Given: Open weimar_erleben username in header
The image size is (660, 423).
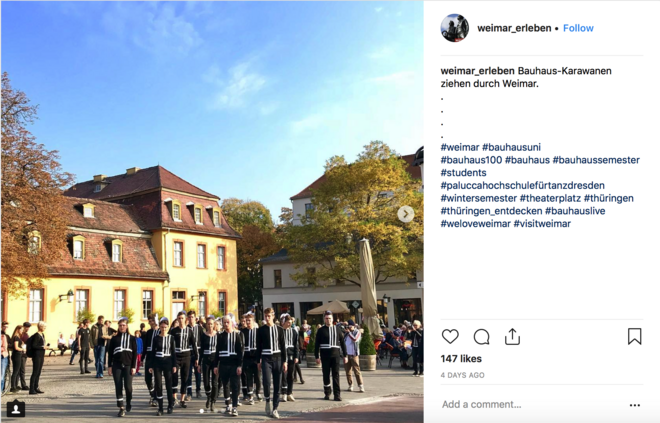Looking at the screenshot, I should 514,28.
